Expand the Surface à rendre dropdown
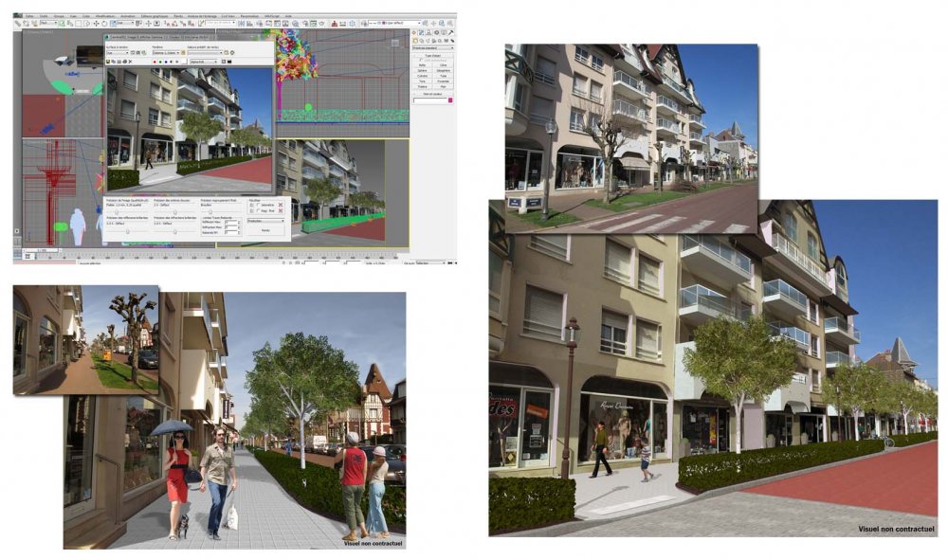Screen dimensions: 948x560 coord(118,52)
